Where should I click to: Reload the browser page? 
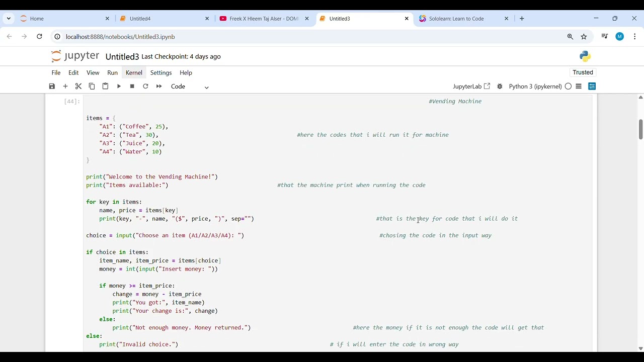pos(39,37)
